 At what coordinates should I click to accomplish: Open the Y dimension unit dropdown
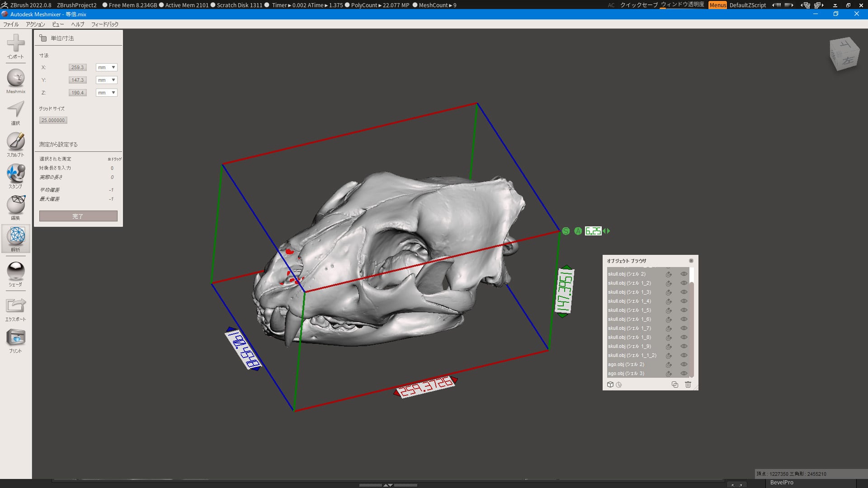(x=107, y=80)
